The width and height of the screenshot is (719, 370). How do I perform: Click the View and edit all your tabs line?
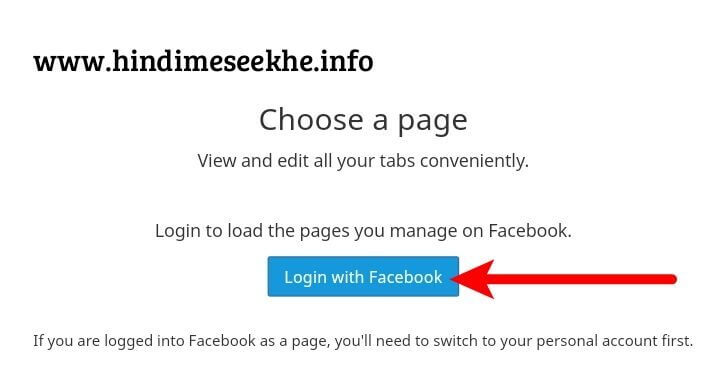pos(363,161)
